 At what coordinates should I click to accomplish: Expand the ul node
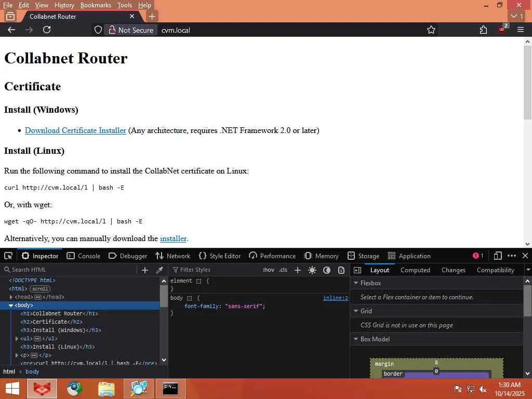coord(17,339)
